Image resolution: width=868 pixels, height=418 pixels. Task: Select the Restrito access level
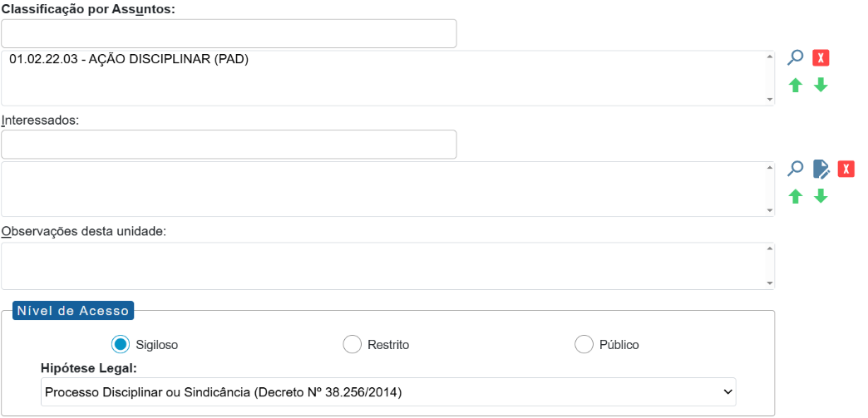click(x=353, y=344)
